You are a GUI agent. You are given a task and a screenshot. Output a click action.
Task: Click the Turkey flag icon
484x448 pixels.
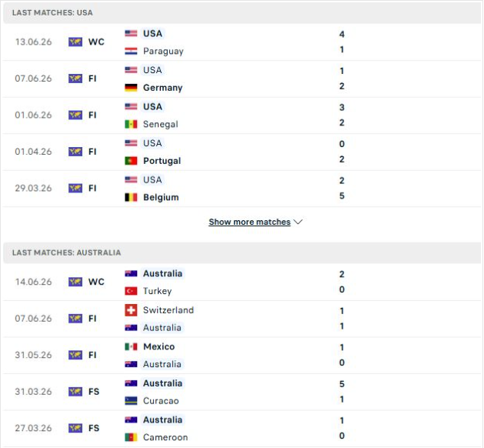point(131,291)
